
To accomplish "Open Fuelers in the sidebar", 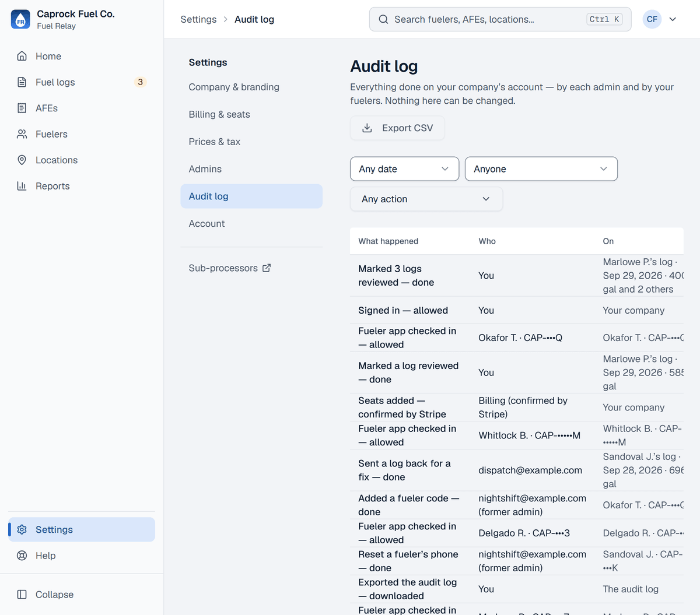I will point(82,134).
